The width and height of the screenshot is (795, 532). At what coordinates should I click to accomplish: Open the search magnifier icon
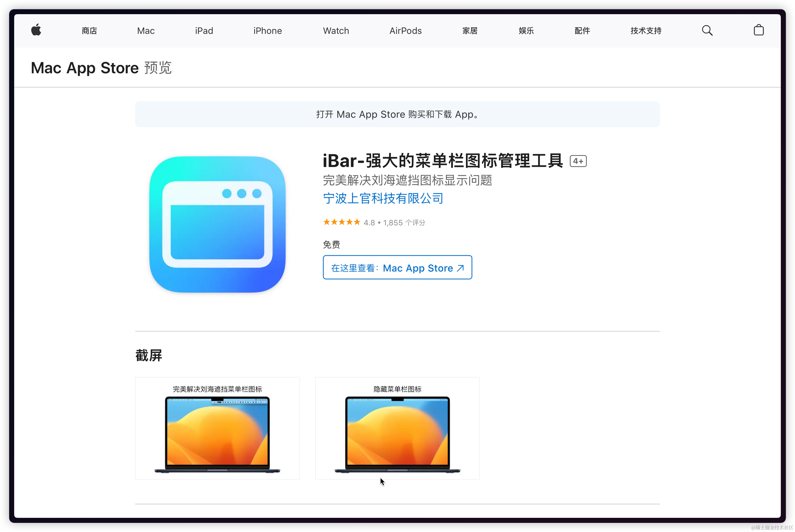(x=707, y=30)
